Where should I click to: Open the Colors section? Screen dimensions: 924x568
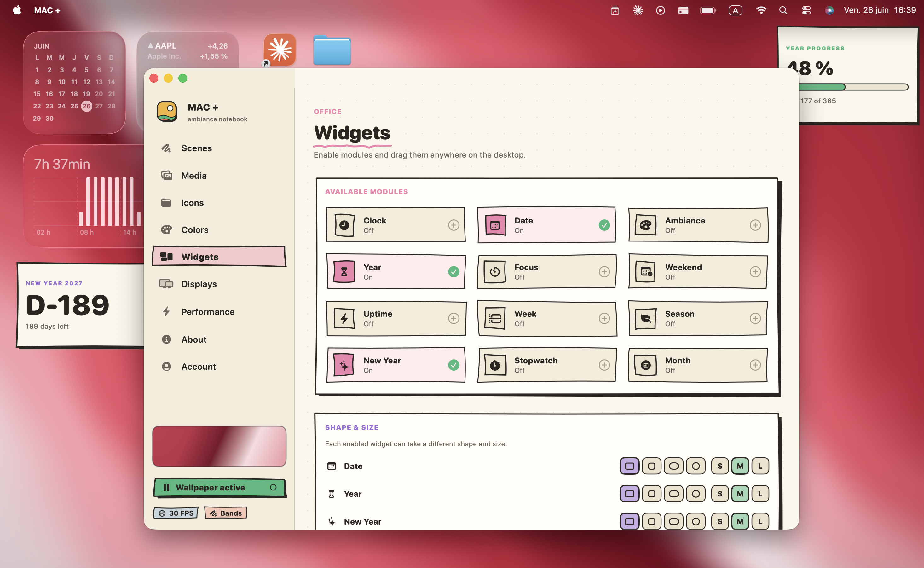pos(219,229)
